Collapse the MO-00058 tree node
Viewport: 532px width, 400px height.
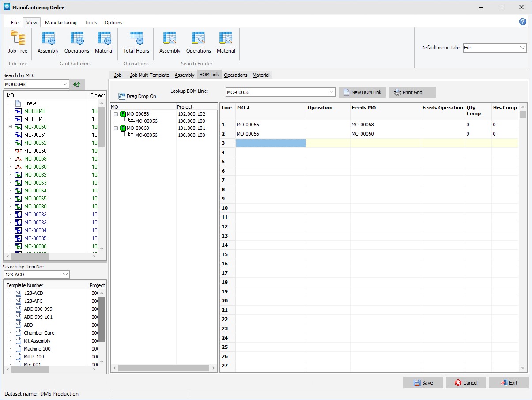[x=116, y=114]
